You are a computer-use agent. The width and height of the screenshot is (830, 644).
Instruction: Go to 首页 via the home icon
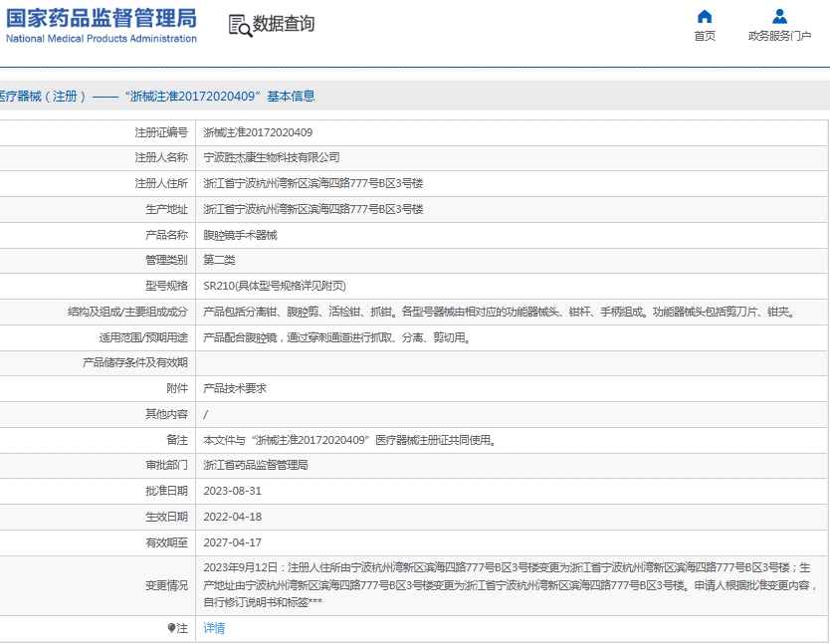[705, 16]
